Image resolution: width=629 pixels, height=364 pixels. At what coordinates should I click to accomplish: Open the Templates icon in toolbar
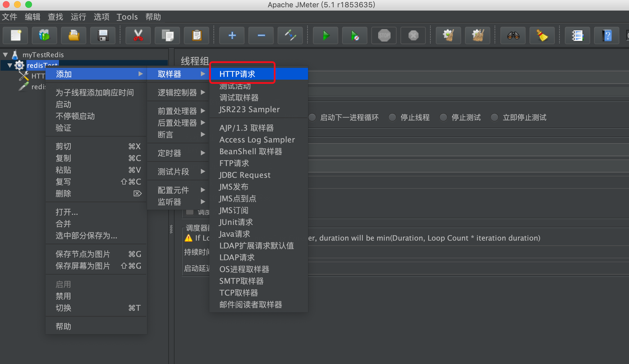coord(44,36)
